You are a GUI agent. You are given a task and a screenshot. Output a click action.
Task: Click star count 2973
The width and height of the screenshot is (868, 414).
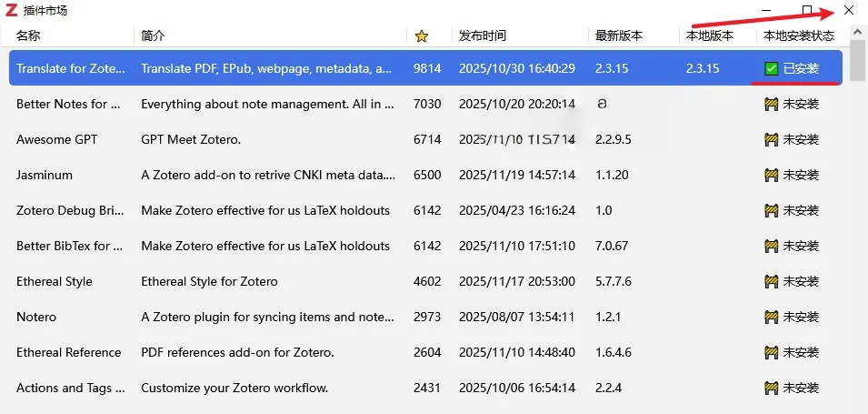[x=427, y=317]
